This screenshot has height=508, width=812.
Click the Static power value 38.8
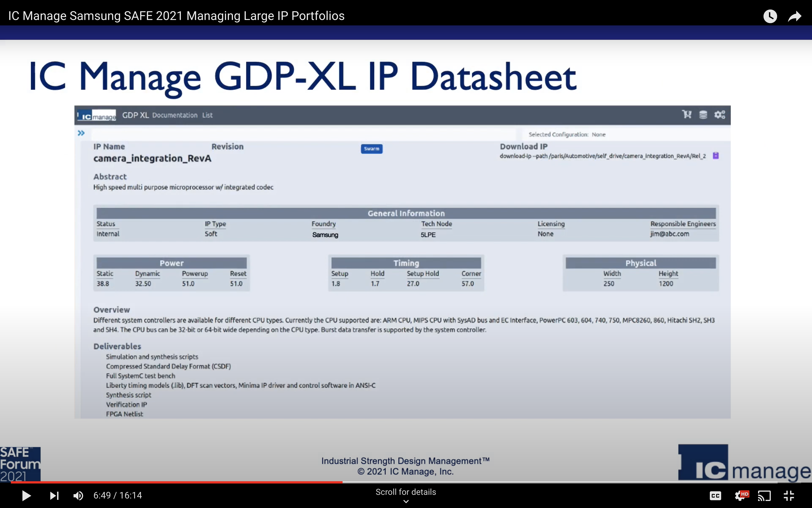103,283
